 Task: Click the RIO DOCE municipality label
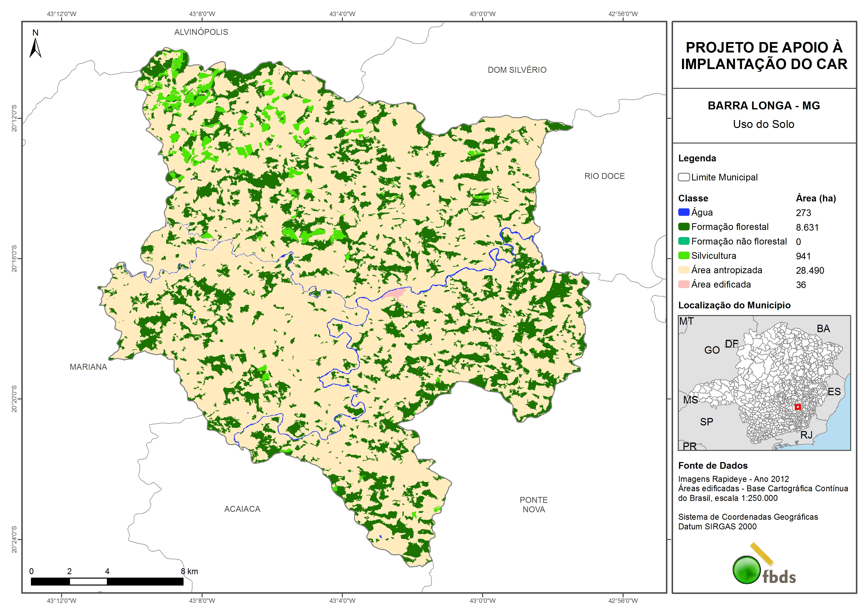605,176
